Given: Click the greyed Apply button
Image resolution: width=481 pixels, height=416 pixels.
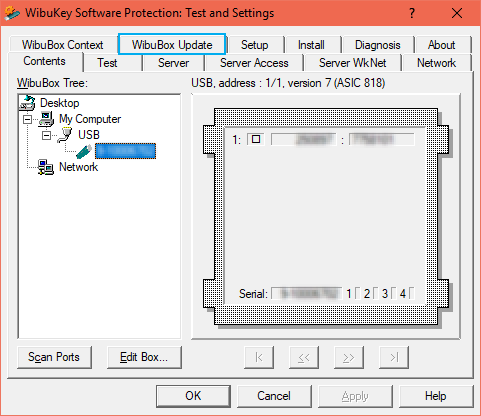Looking at the screenshot, I should (355, 396).
